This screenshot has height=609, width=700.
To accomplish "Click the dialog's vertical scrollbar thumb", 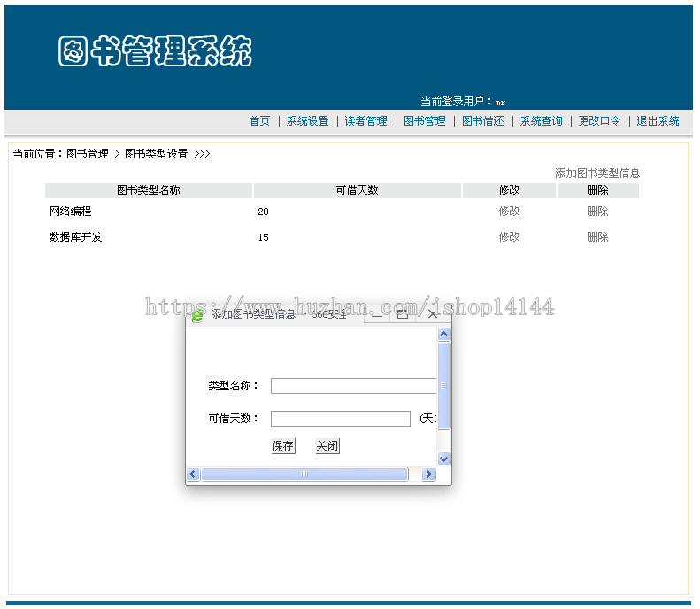I will [x=443, y=386].
